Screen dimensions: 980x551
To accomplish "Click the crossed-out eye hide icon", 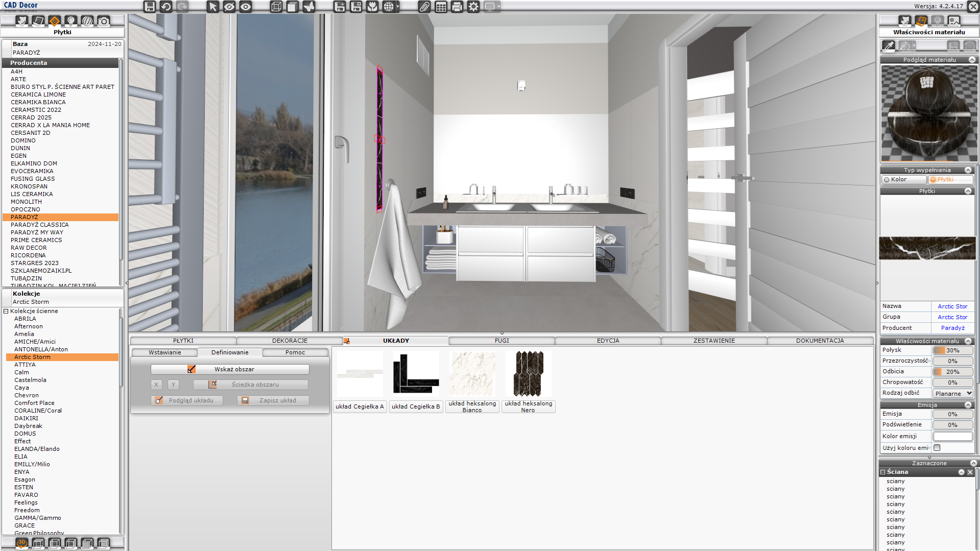I will pos(229,7).
